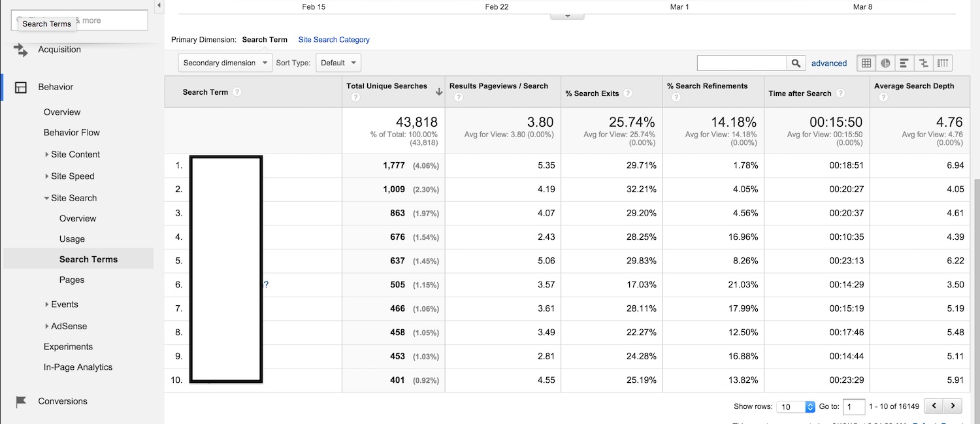Click the 1,777 unique searches cell
Screen dimensions: 980x424
[x=394, y=165]
